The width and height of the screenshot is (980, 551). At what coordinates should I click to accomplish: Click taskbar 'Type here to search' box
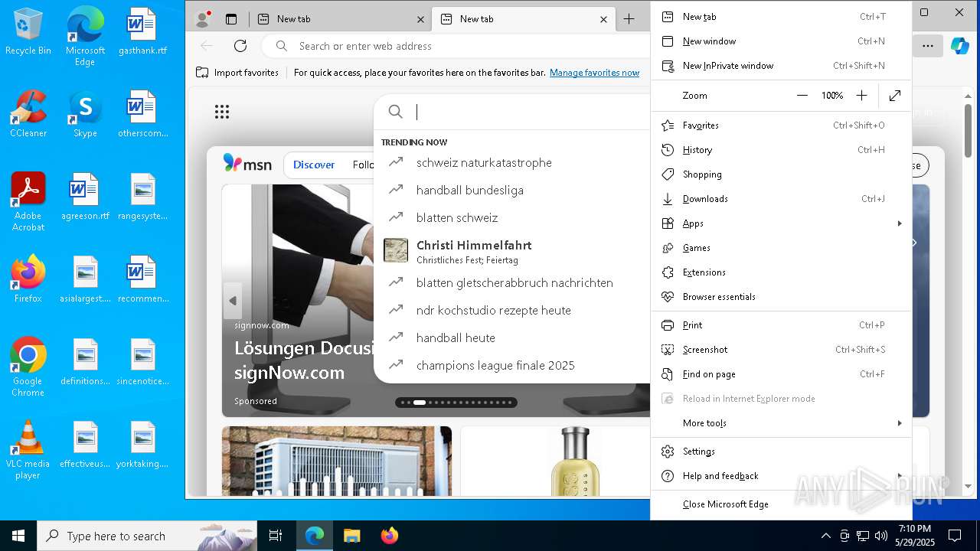147,536
